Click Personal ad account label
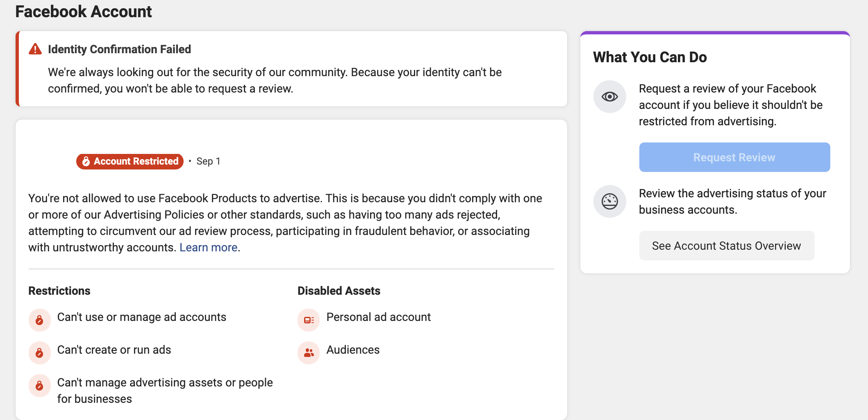 [x=379, y=317]
